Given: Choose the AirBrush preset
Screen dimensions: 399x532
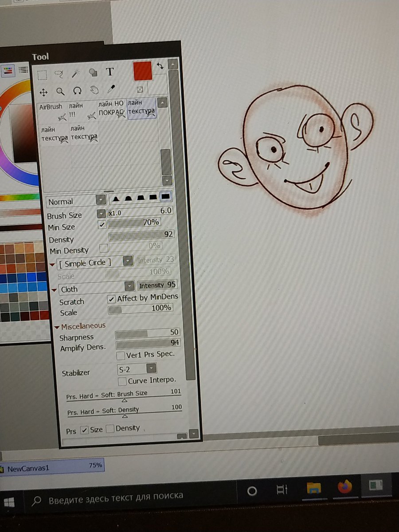Looking at the screenshot, I should 52,112.
